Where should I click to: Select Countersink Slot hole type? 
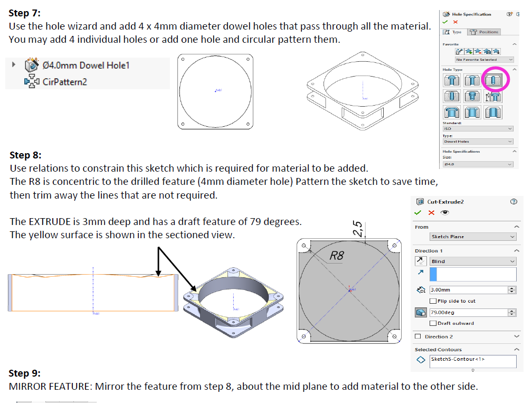pyautogui.click(x=472, y=112)
